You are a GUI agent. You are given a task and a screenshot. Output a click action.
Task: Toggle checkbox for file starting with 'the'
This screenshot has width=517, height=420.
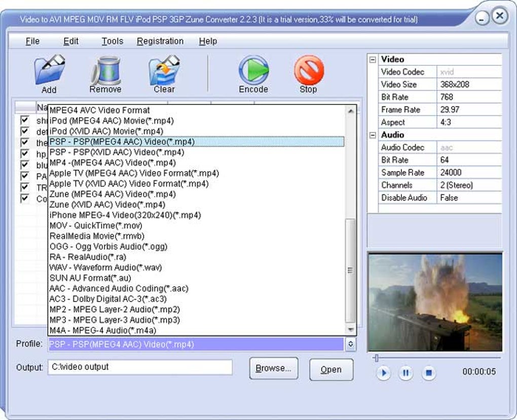click(x=24, y=142)
